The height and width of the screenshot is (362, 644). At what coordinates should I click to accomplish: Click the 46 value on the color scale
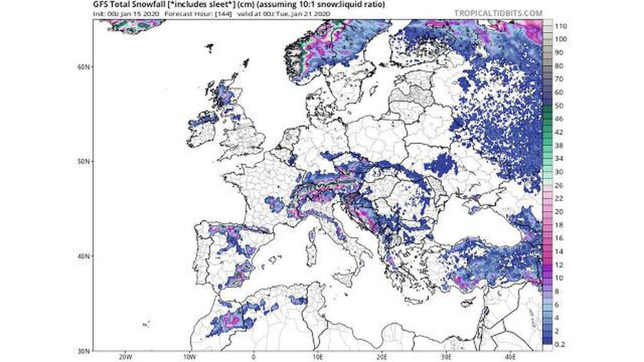(559, 119)
